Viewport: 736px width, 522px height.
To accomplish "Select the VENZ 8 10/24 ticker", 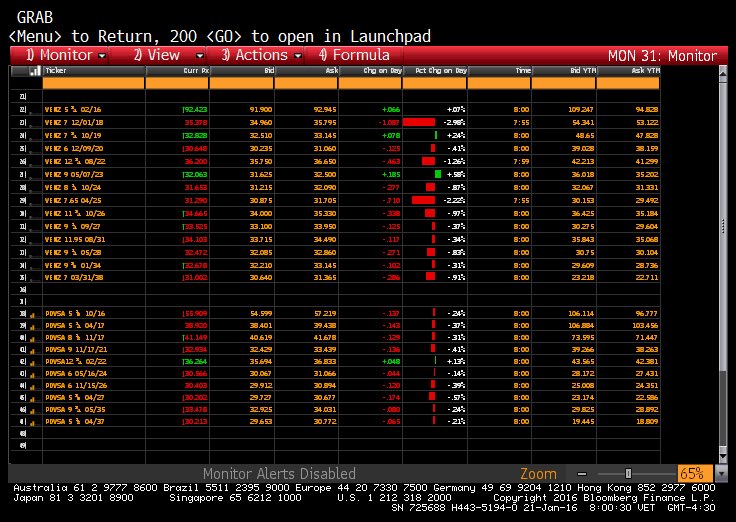I will (x=73, y=188).
